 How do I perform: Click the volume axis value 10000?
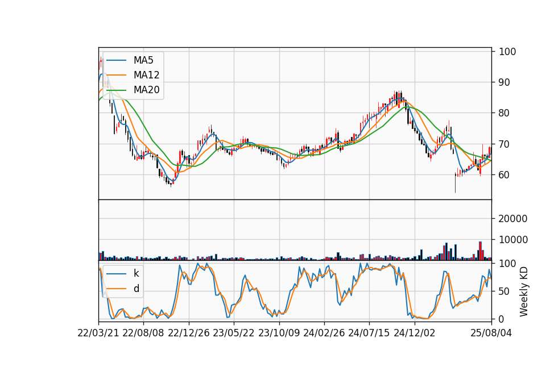coord(513,240)
